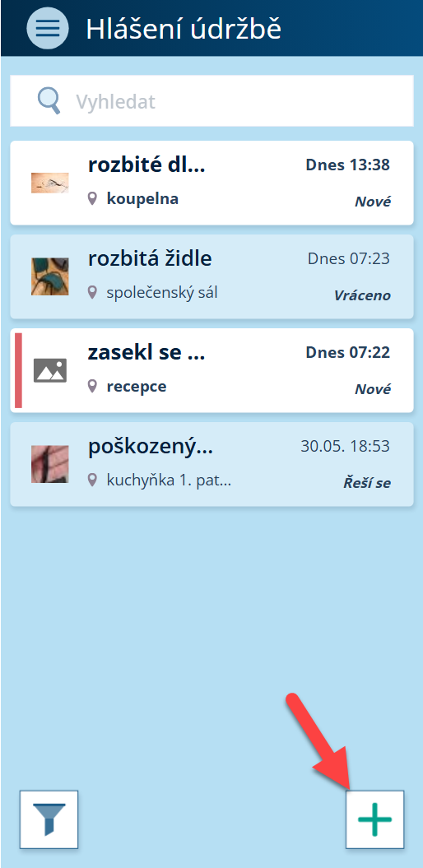Click location pin next to společenský sál
The width and height of the screenshot is (423, 868).
coord(92,292)
